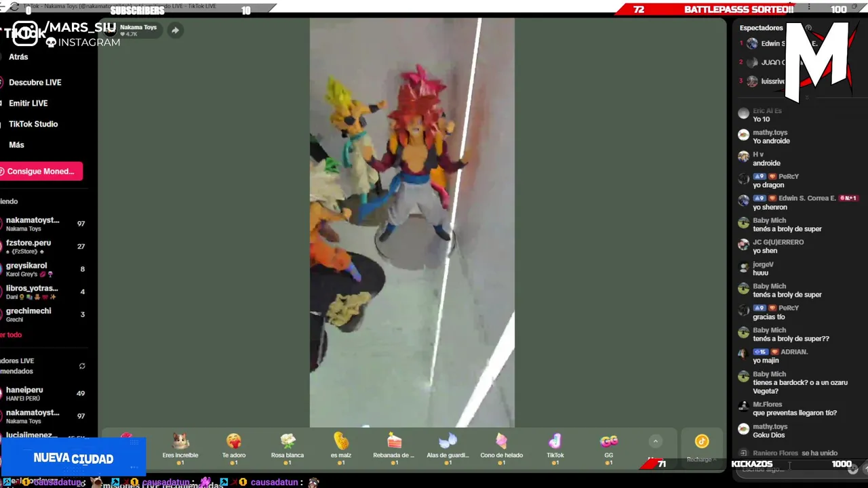Open TikTok Studio in sidebar
The height and width of the screenshot is (488, 868).
[x=33, y=124]
